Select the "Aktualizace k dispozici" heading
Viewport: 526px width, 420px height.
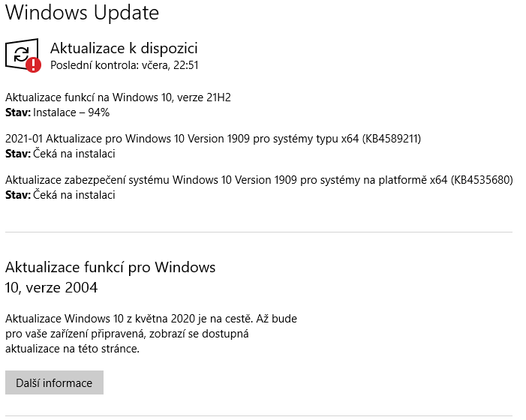(x=124, y=48)
